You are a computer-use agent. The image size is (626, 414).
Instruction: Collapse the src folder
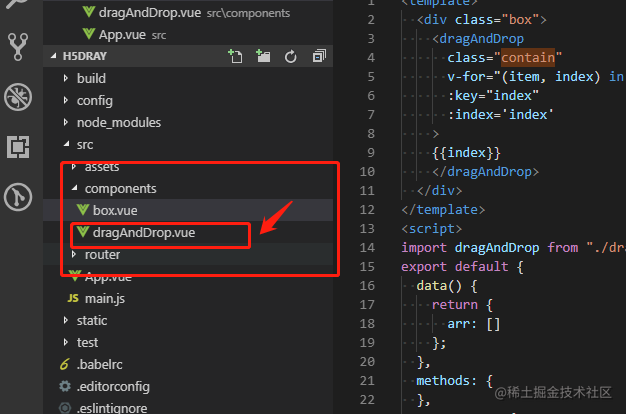(66, 144)
